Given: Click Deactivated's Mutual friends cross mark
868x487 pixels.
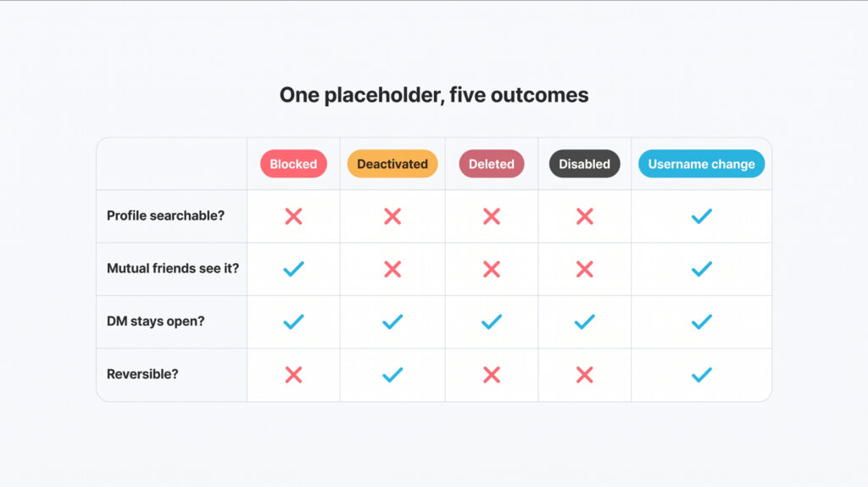Looking at the screenshot, I should (x=392, y=269).
